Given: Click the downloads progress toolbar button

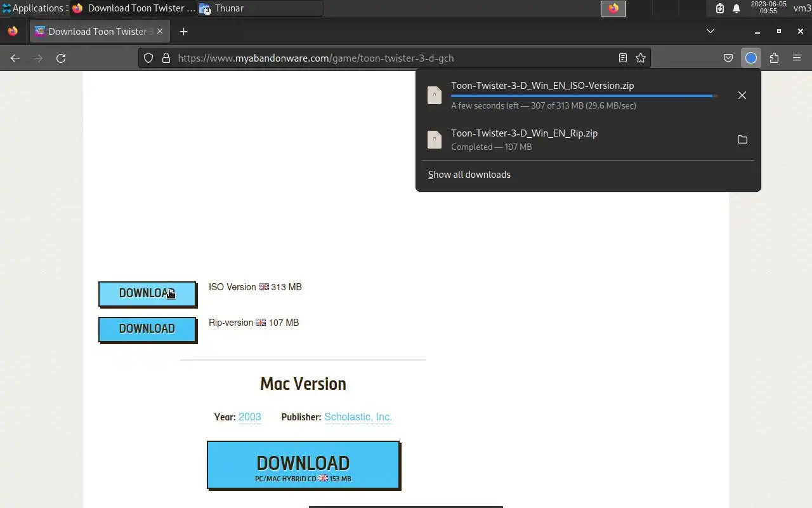Looking at the screenshot, I should tap(751, 58).
